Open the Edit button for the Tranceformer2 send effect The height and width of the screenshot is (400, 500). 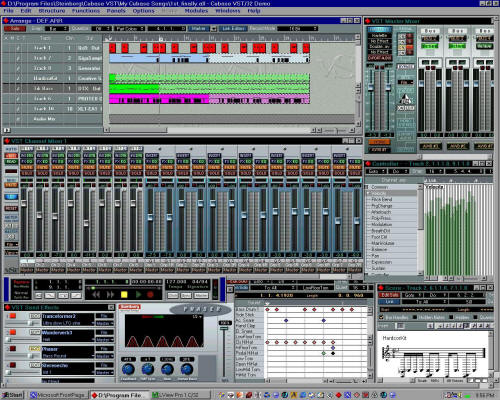tap(35, 316)
